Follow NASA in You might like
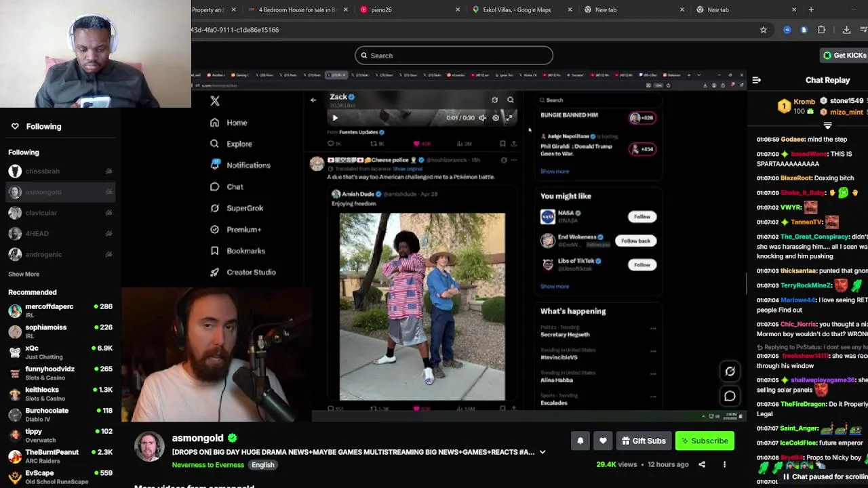The height and width of the screenshot is (488, 868). click(x=642, y=217)
